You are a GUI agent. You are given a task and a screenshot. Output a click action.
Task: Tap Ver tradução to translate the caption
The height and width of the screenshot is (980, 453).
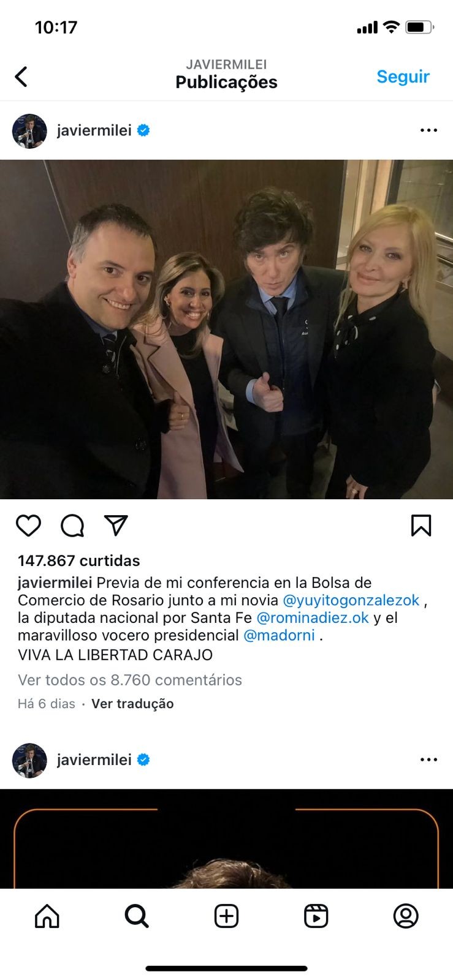click(x=132, y=704)
